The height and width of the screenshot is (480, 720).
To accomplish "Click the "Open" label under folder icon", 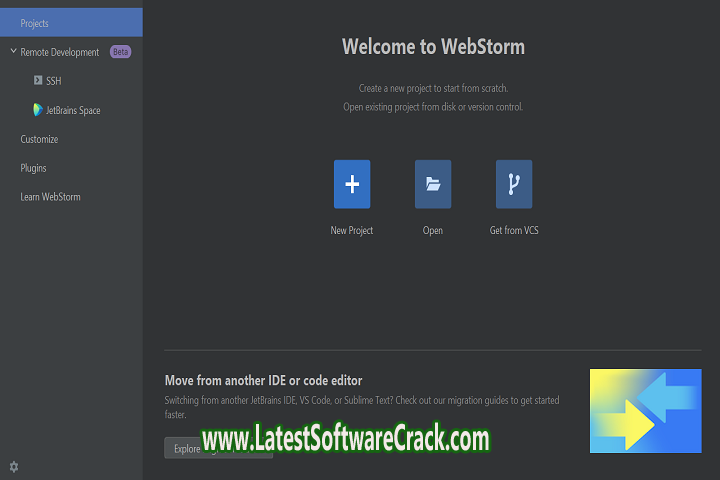I will click(x=433, y=231).
